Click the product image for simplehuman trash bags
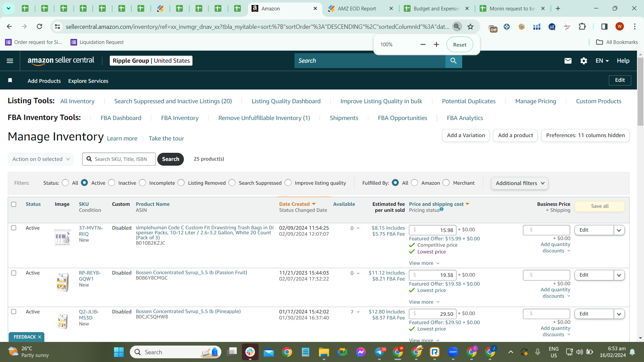The image size is (644, 362). pyautogui.click(x=63, y=237)
